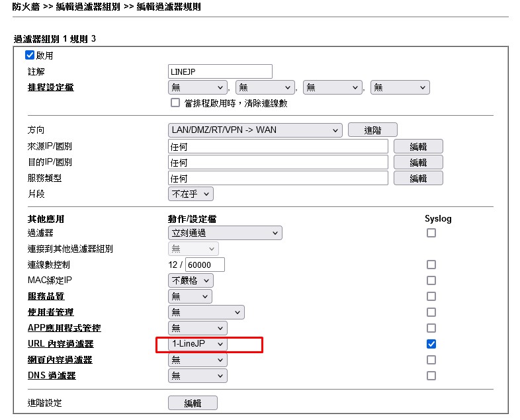Image resolution: width=520 pixels, height=420 pixels.
Task: Click 編輯 button for 進階設定
Action: click(192, 403)
